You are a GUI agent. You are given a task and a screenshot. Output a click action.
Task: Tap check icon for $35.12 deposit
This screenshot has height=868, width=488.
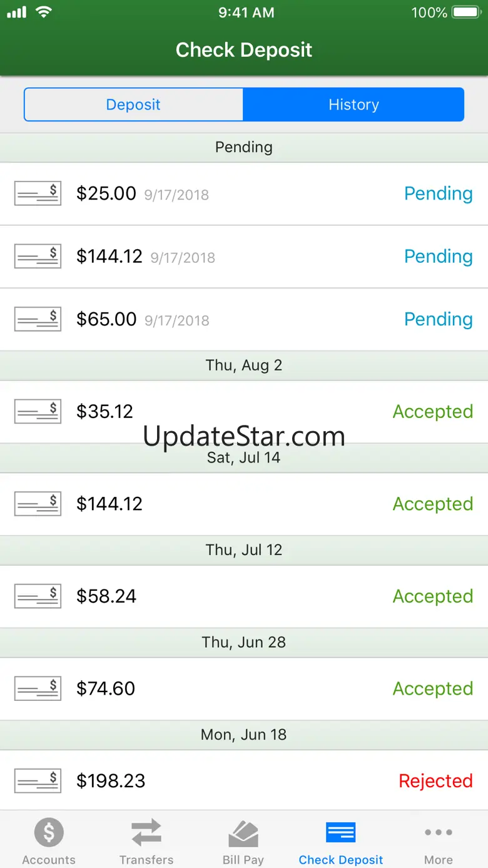tap(38, 411)
